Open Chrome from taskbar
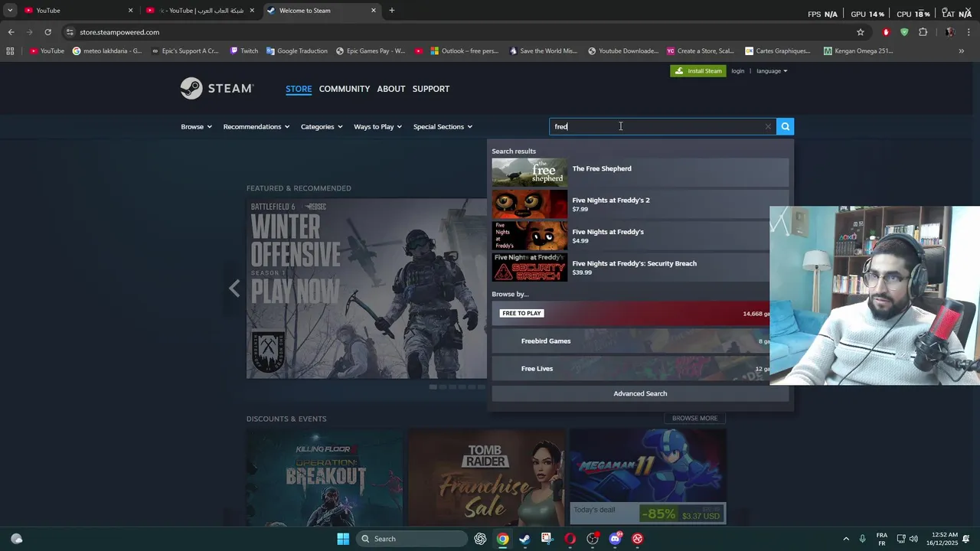Screen dimensions: 980x551 click(502, 539)
